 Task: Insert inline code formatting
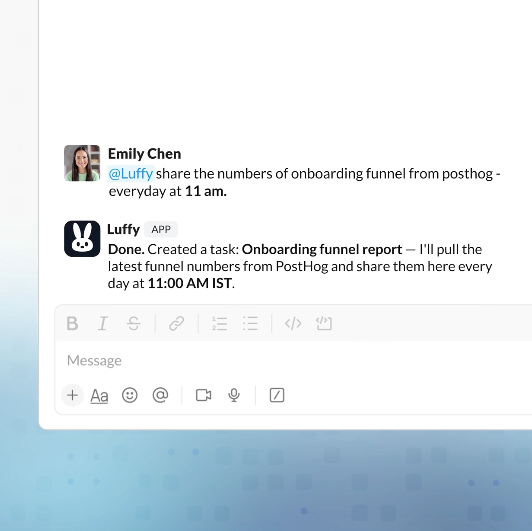pos(293,323)
